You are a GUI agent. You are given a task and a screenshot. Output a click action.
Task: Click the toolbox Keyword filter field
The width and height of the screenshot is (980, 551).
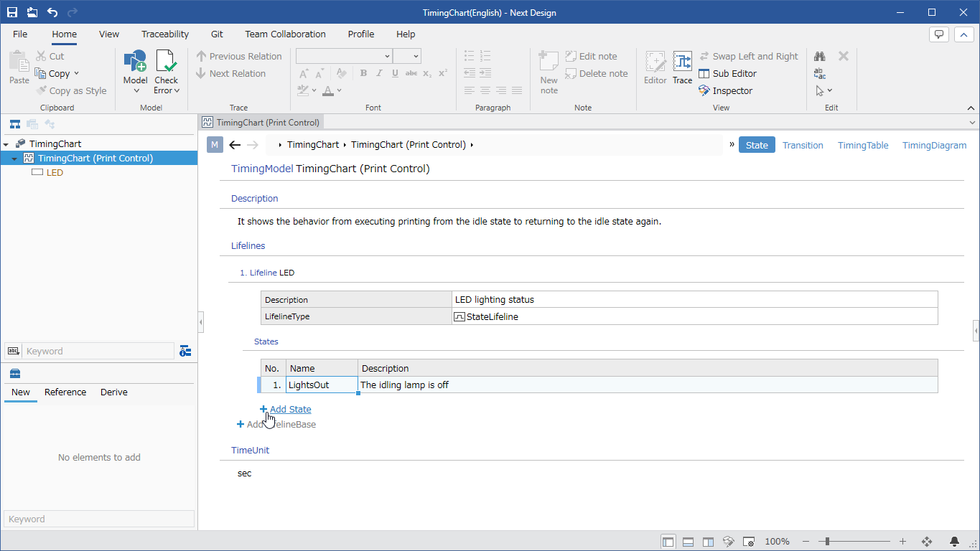point(99,519)
